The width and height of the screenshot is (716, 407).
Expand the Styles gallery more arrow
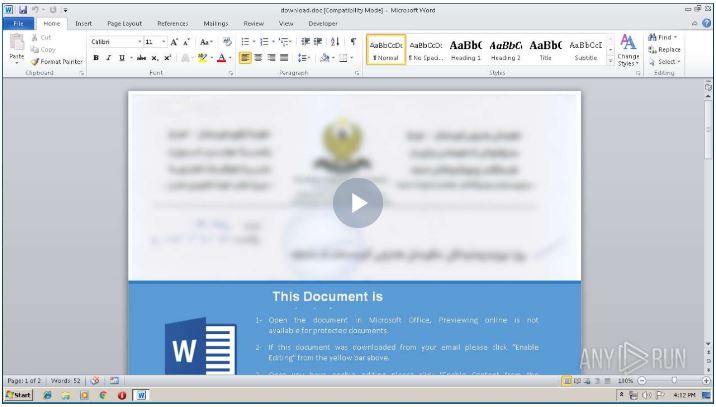pos(611,61)
